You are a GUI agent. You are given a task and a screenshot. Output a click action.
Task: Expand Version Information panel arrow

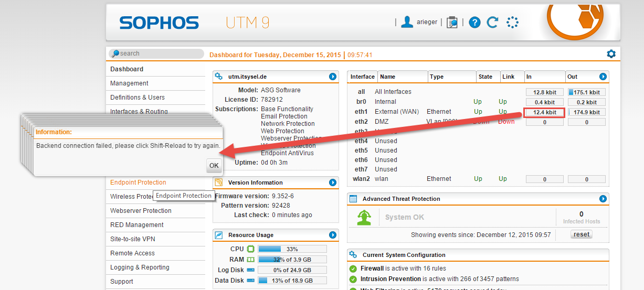click(332, 182)
